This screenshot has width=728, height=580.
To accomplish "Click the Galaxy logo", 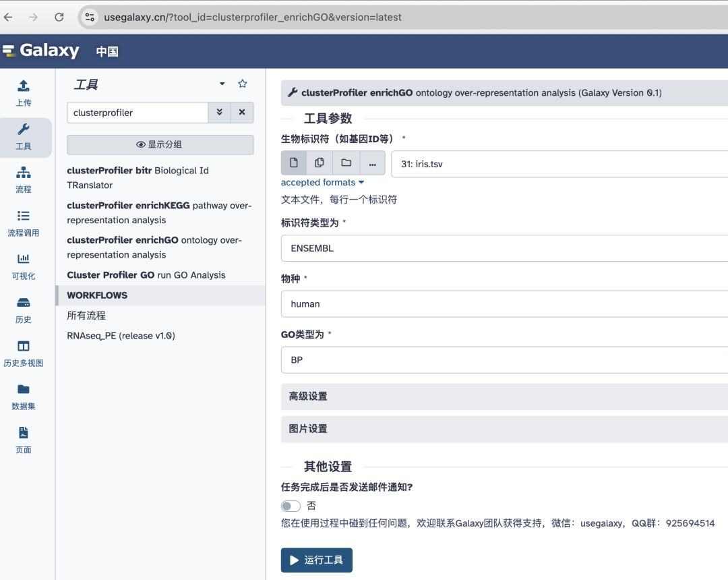I will [x=41, y=50].
